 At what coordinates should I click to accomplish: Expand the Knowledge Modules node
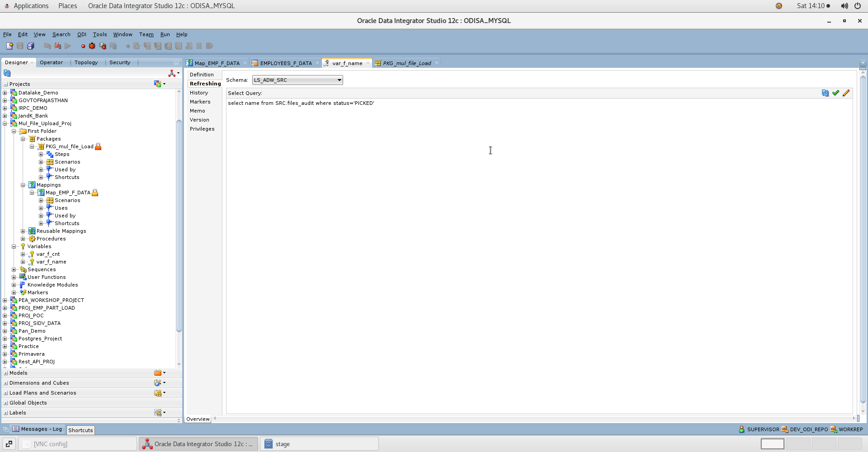pyautogui.click(x=14, y=285)
